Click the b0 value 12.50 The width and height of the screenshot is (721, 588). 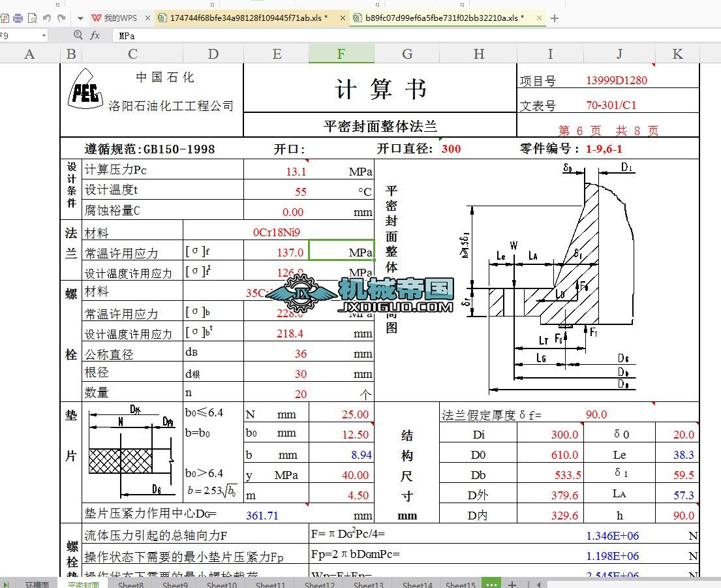coord(355,435)
